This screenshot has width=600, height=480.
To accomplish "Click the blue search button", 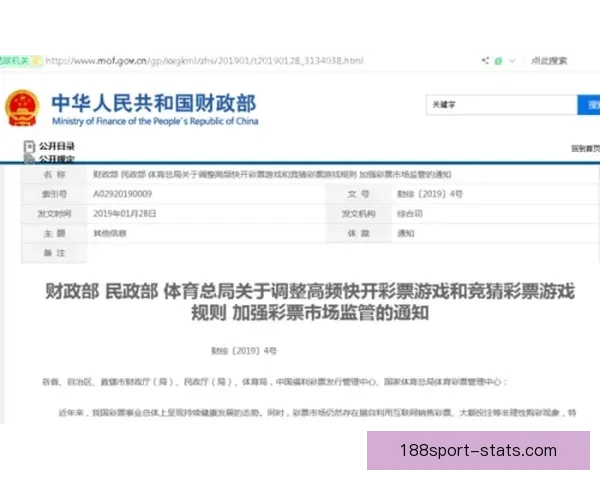I will pyautogui.click(x=589, y=104).
